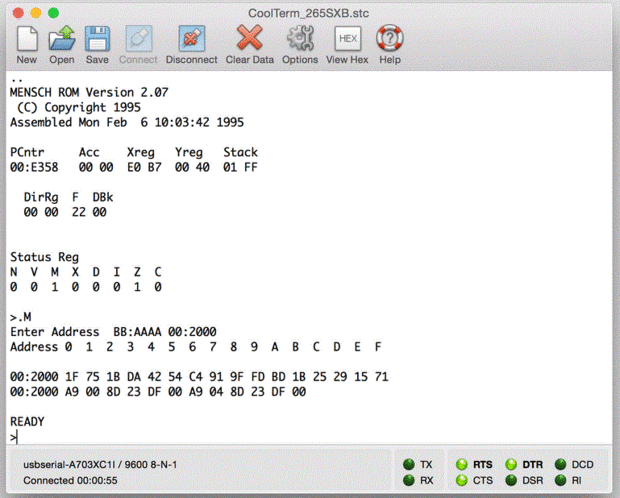Viewport: 620px width, 498px height.
Task: Toggle the DTR signal LED
Action: [x=511, y=464]
